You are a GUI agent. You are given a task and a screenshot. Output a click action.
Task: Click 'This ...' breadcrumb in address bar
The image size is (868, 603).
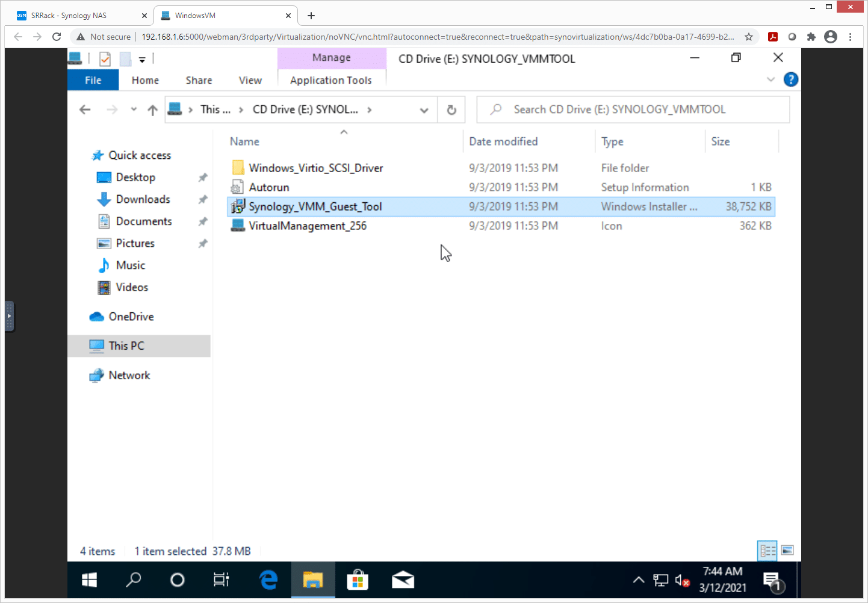pyautogui.click(x=215, y=110)
